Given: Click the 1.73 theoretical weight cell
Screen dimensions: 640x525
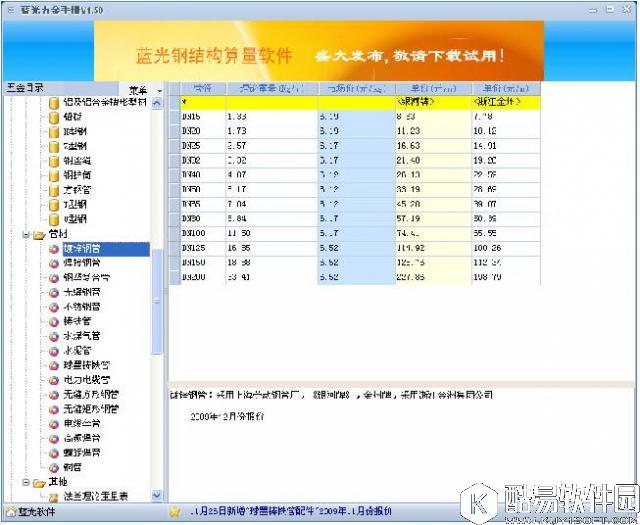Looking at the screenshot, I should (x=271, y=131).
